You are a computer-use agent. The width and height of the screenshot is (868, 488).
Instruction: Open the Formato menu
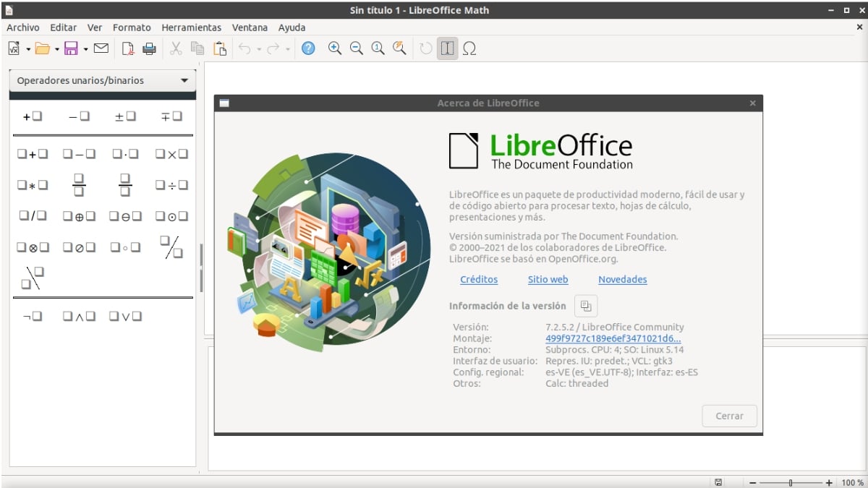[x=132, y=27]
